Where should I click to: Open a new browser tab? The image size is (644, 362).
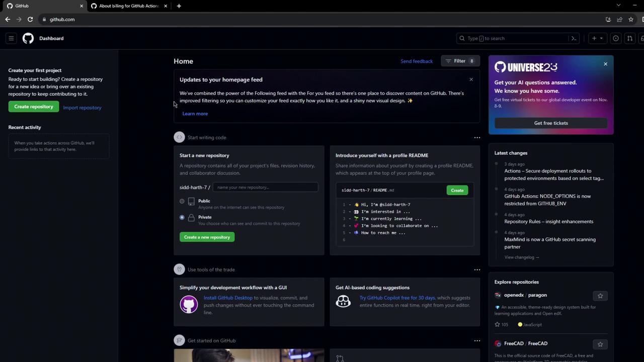(179, 6)
